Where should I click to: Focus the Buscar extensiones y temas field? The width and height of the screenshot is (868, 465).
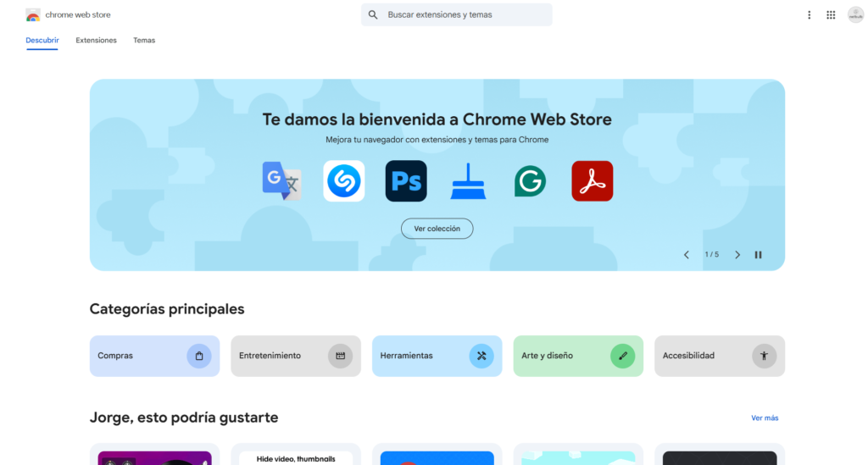pos(457,15)
